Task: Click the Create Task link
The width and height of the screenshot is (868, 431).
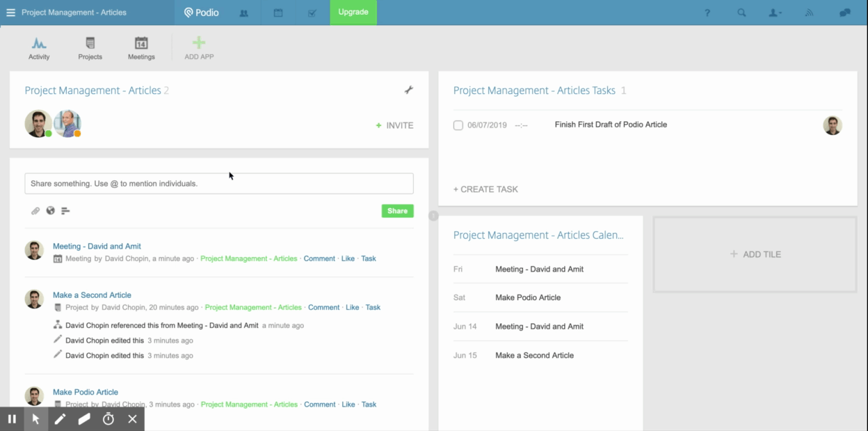Action: (485, 189)
